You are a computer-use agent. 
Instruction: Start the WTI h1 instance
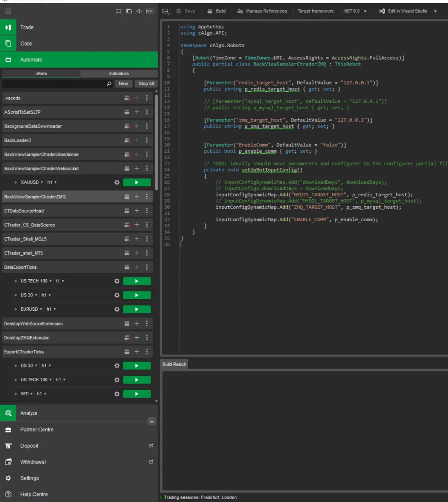tap(137, 394)
